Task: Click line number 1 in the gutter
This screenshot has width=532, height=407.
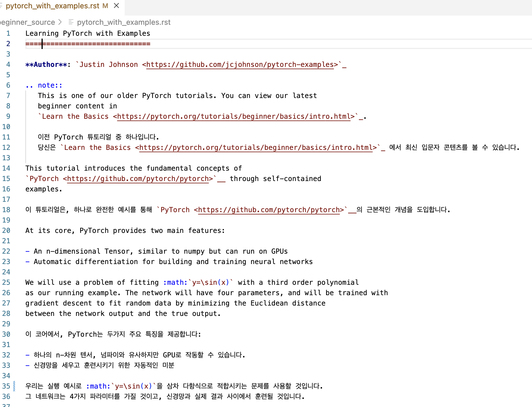Action: 8,33
